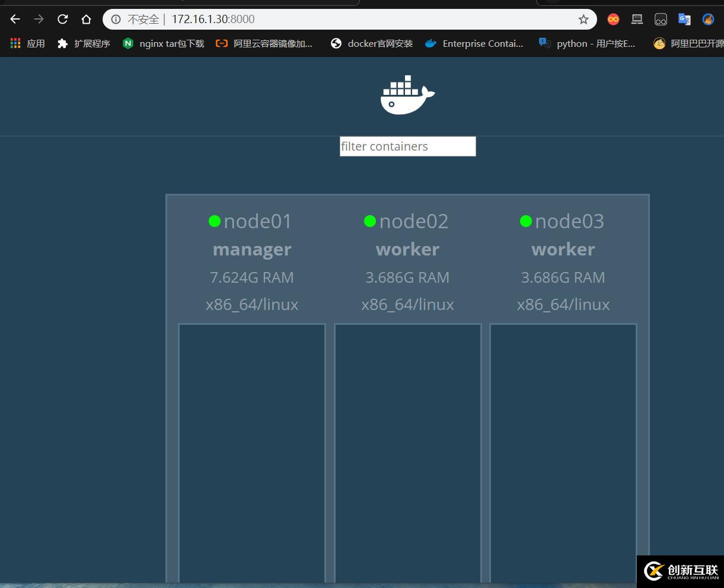Click node03 green status dot
The image size is (724, 588).
[526, 221]
